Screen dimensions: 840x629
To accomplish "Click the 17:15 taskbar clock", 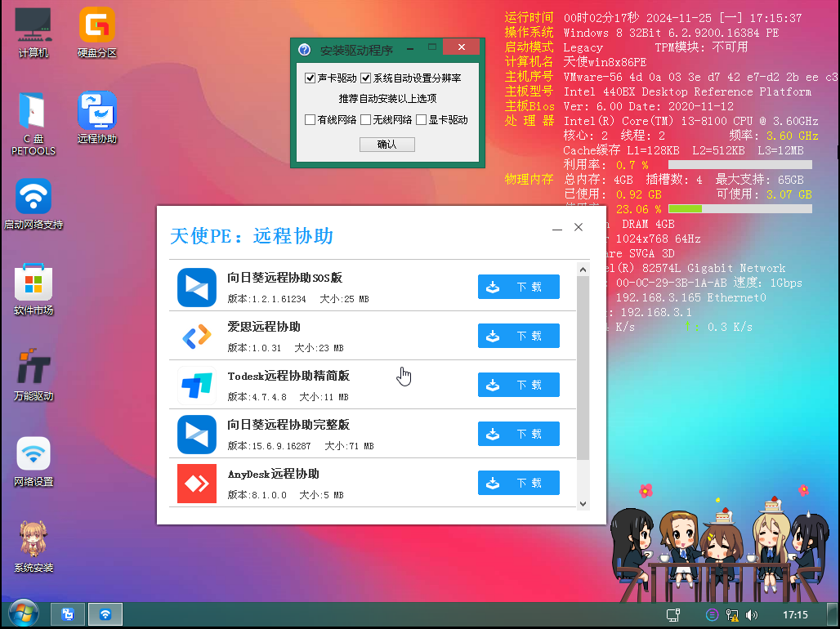I will click(x=795, y=615).
